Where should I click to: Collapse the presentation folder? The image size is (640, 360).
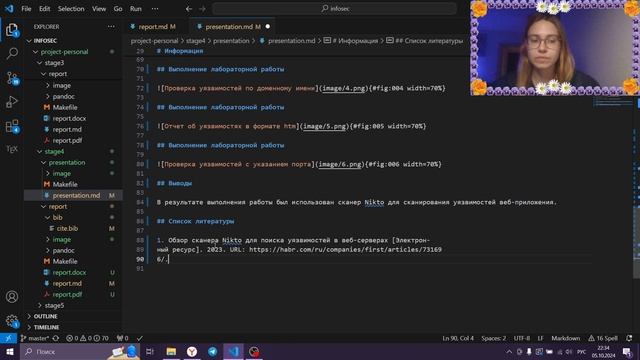[x=44, y=162]
